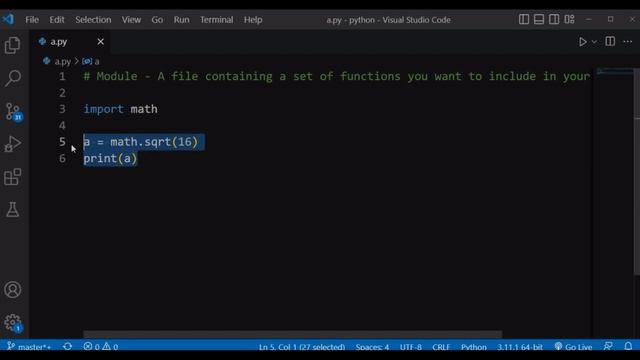Open Source Control with 31 pending changes
640x360 pixels.
(x=13, y=111)
